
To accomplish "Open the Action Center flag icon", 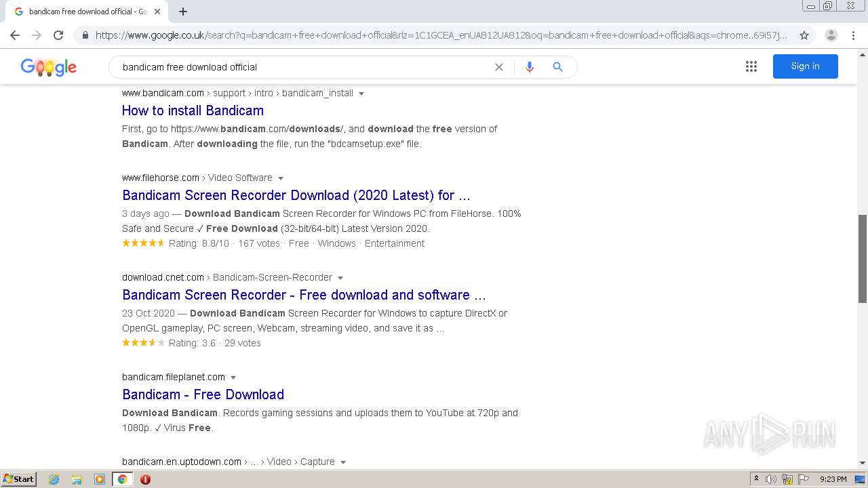I will click(803, 479).
